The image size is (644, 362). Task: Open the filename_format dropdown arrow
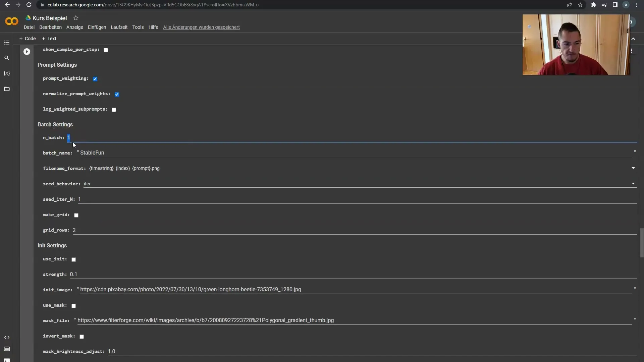coord(633,168)
